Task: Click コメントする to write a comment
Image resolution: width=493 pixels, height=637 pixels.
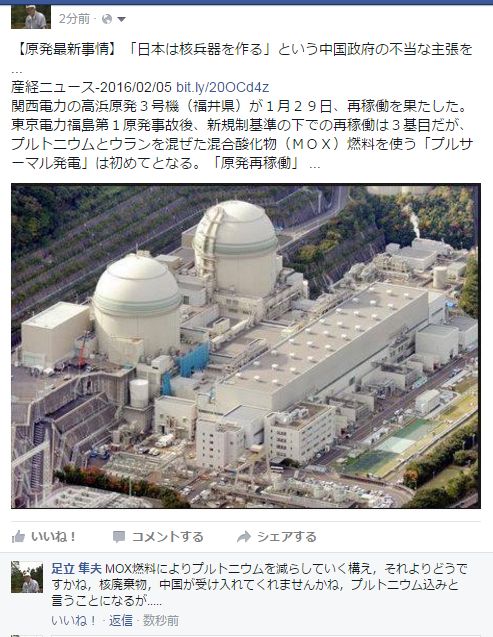Action: (168, 537)
